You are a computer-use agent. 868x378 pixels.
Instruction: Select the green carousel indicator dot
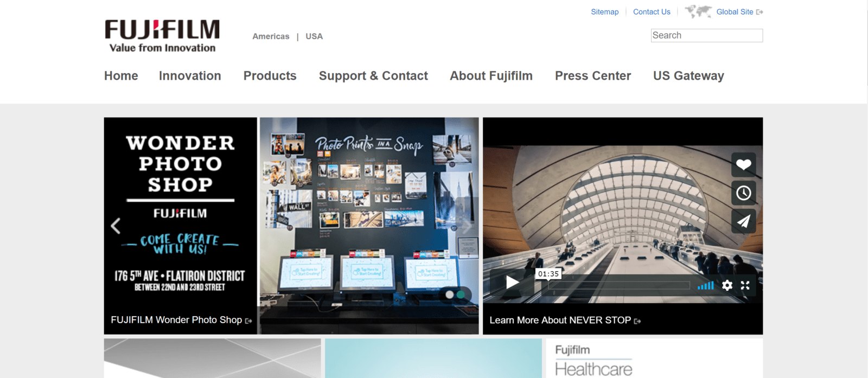click(461, 294)
